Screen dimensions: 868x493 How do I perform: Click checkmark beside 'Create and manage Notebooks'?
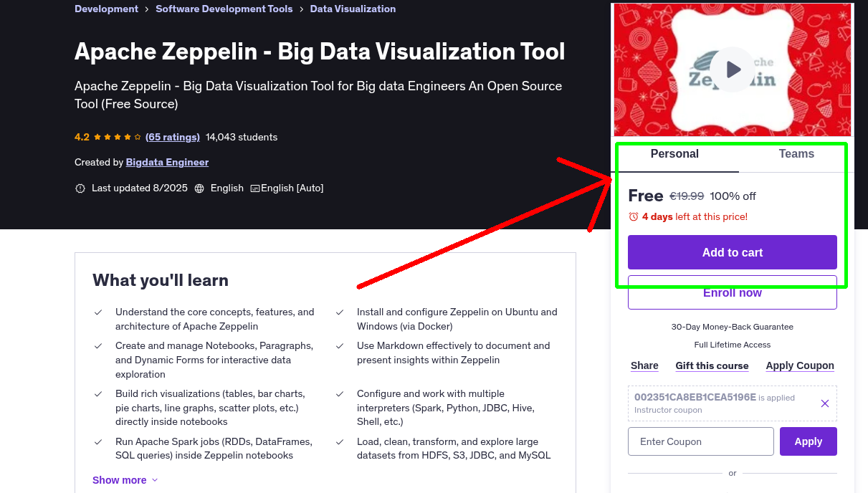click(97, 346)
